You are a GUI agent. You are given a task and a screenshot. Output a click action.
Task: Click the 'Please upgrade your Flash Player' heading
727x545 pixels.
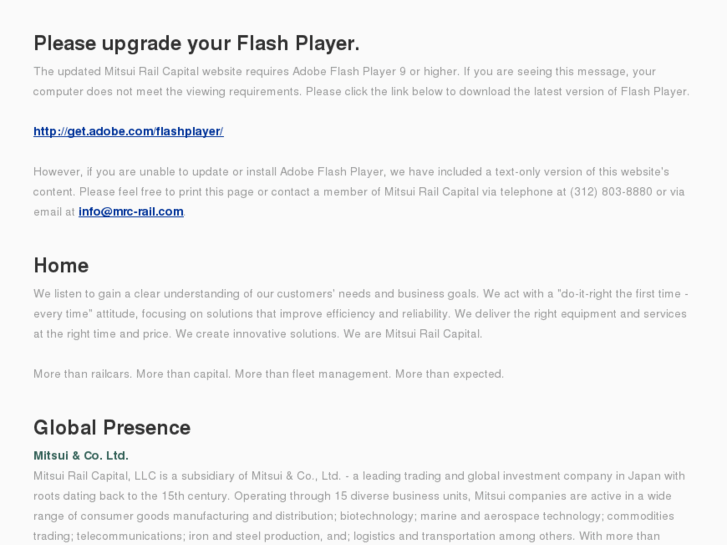pos(197,43)
